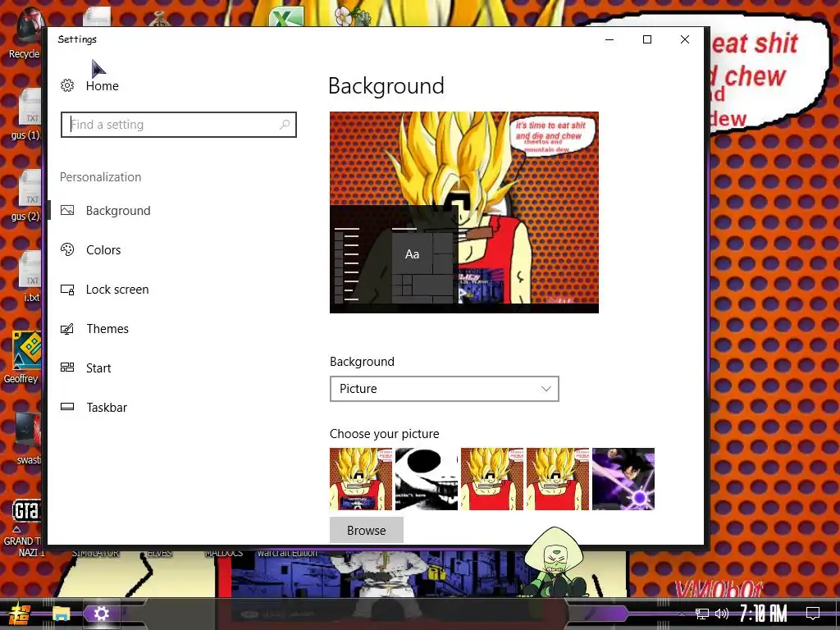840x630 pixels.
Task: Click the Browse button
Action: pyautogui.click(x=367, y=531)
